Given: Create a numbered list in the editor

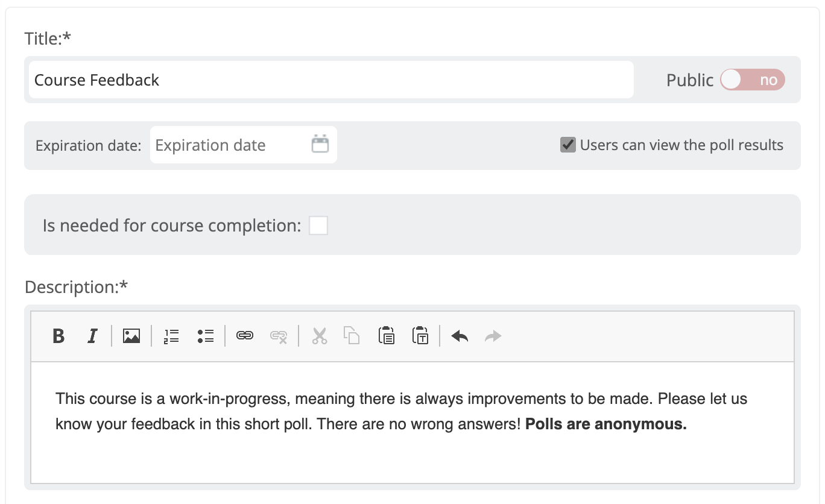Looking at the screenshot, I should 171,336.
